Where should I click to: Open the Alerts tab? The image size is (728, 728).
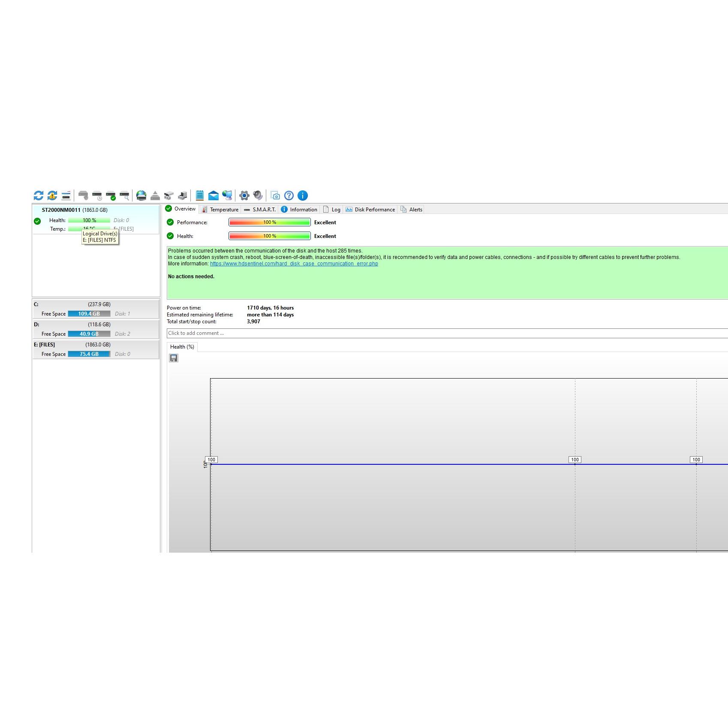[x=412, y=209]
